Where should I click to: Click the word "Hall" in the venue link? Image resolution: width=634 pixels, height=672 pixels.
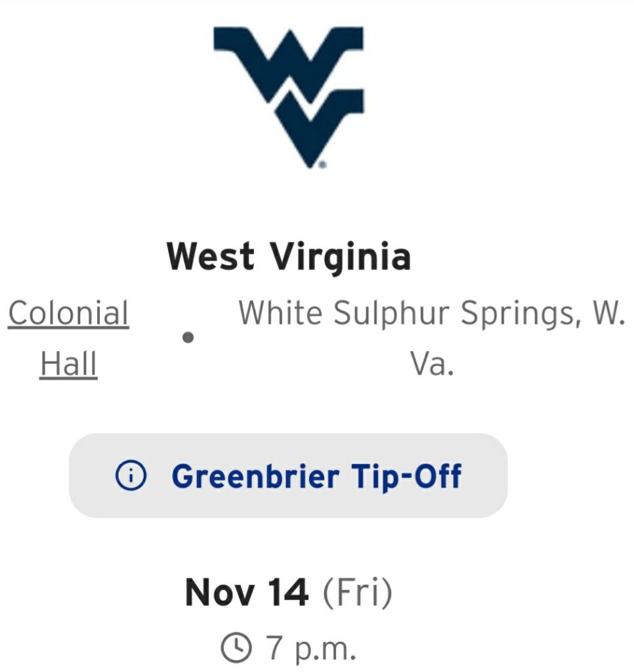(68, 363)
